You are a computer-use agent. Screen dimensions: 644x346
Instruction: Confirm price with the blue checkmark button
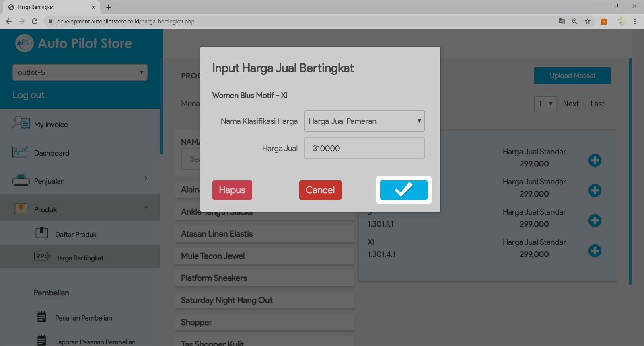[x=403, y=190]
